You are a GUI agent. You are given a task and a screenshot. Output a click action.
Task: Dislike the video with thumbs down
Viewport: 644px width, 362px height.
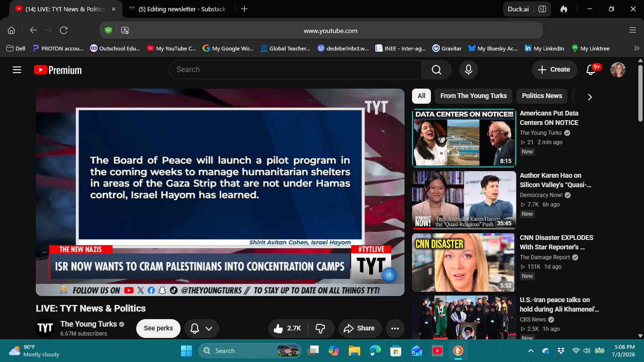pyautogui.click(x=320, y=329)
